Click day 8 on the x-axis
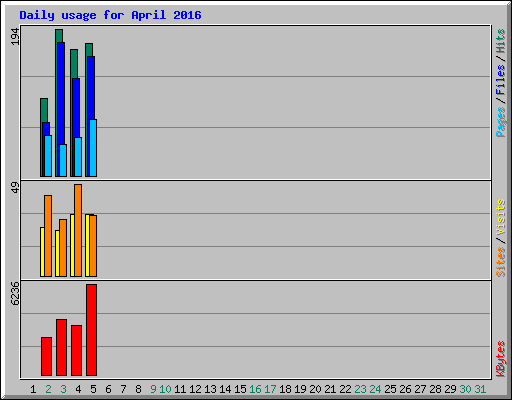This screenshot has height=400, width=512. click(138, 389)
